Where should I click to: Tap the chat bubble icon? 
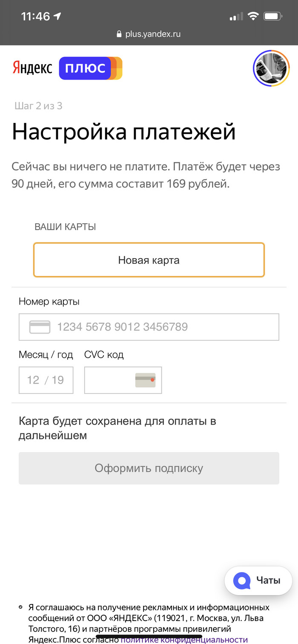point(242,581)
